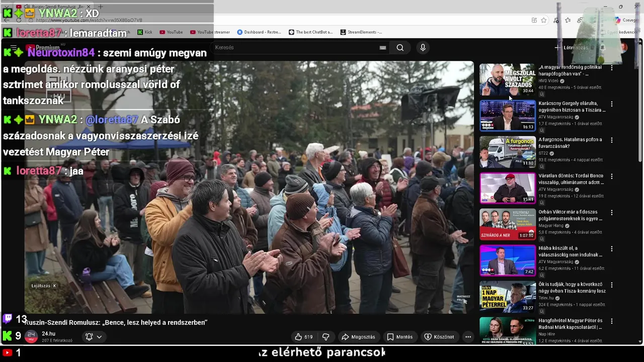
Task: Play the 'A furgonos?' 11:10 thumbnail
Action: click(x=507, y=152)
